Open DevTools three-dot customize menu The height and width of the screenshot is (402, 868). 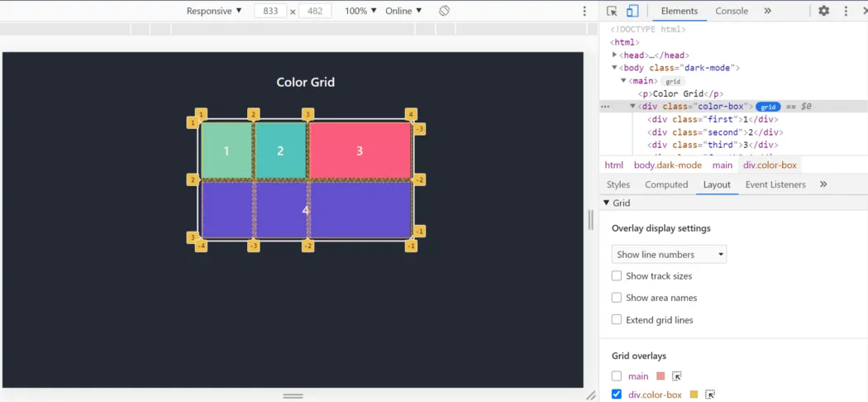point(846,11)
